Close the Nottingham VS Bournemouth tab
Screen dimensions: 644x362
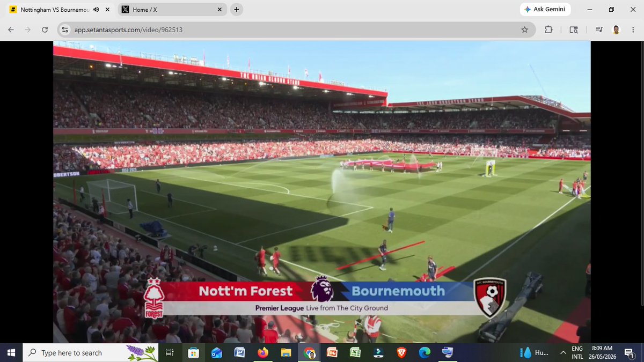[107, 10]
